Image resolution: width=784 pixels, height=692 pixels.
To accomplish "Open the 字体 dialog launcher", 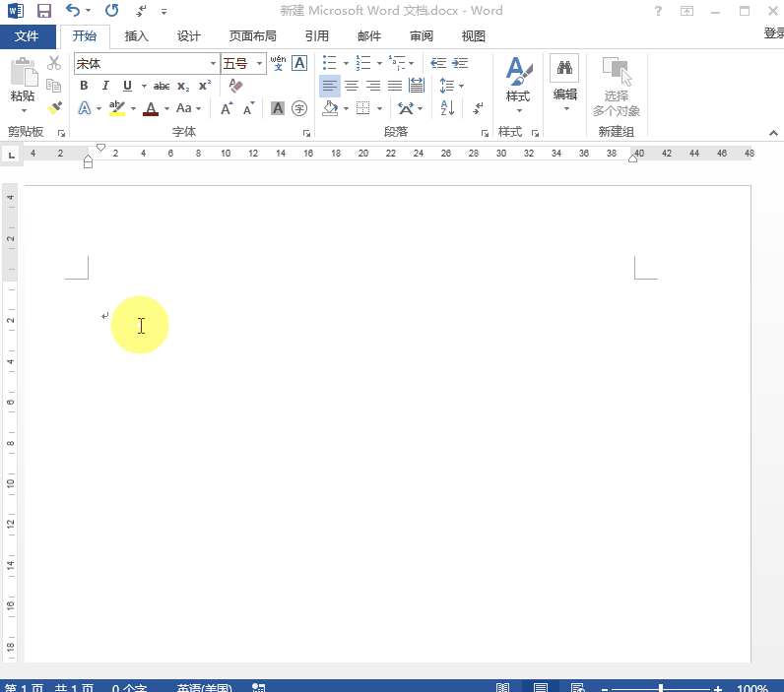I will coord(306,133).
